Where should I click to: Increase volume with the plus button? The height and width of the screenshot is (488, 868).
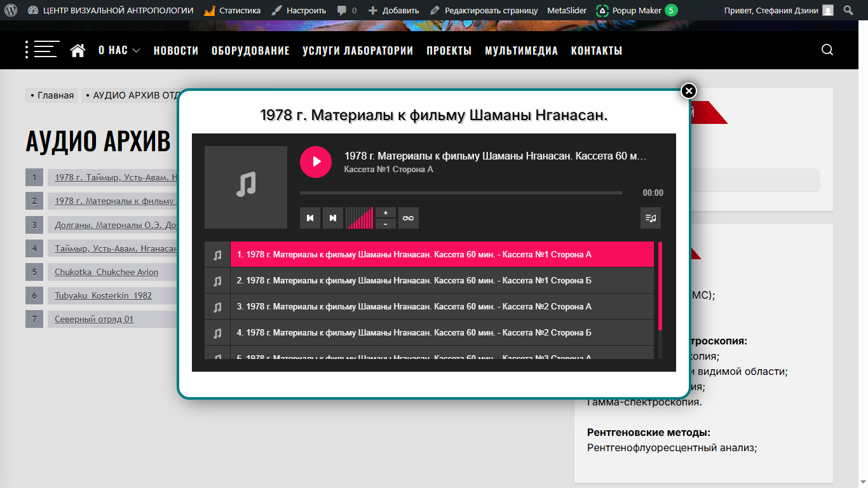tap(386, 212)
